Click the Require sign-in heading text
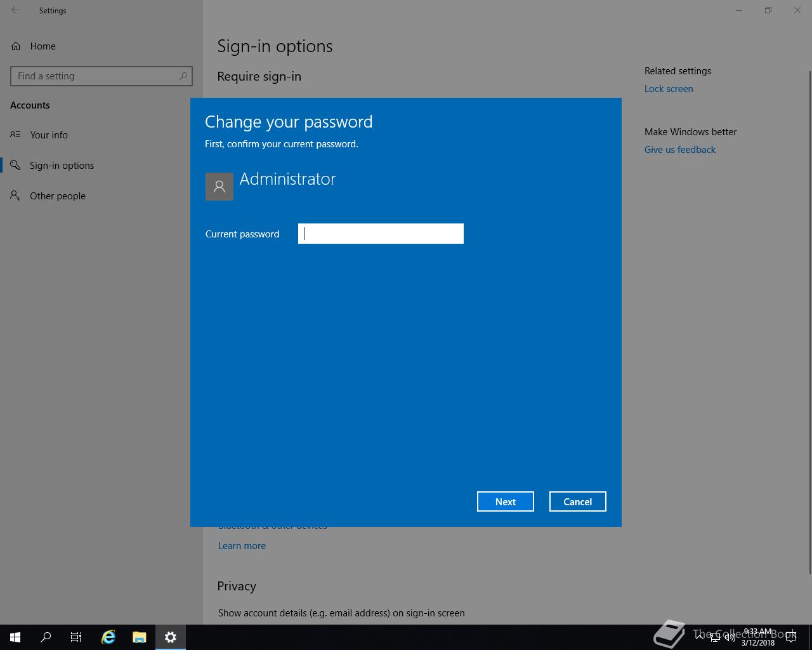 tap(259, 76)
